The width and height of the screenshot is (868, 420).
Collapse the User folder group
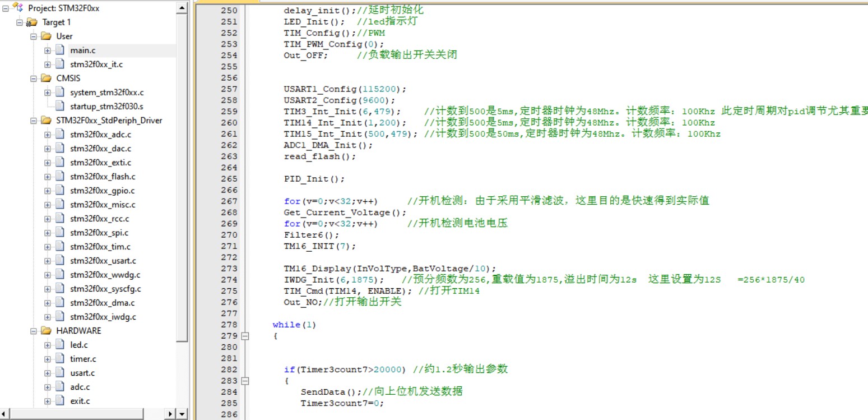[x=34, y=36]
